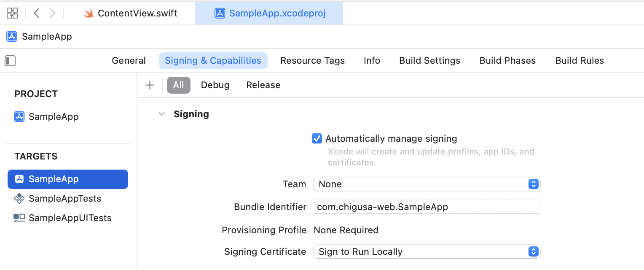Open the General tab
This screenshot has width=644, height=270.
point(129,61)
